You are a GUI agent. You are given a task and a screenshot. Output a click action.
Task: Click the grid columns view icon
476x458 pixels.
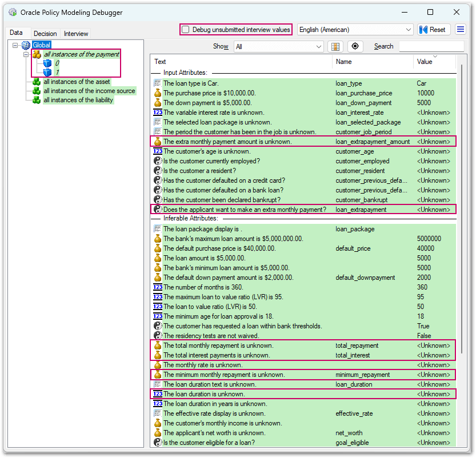click(x=335, y=46)
